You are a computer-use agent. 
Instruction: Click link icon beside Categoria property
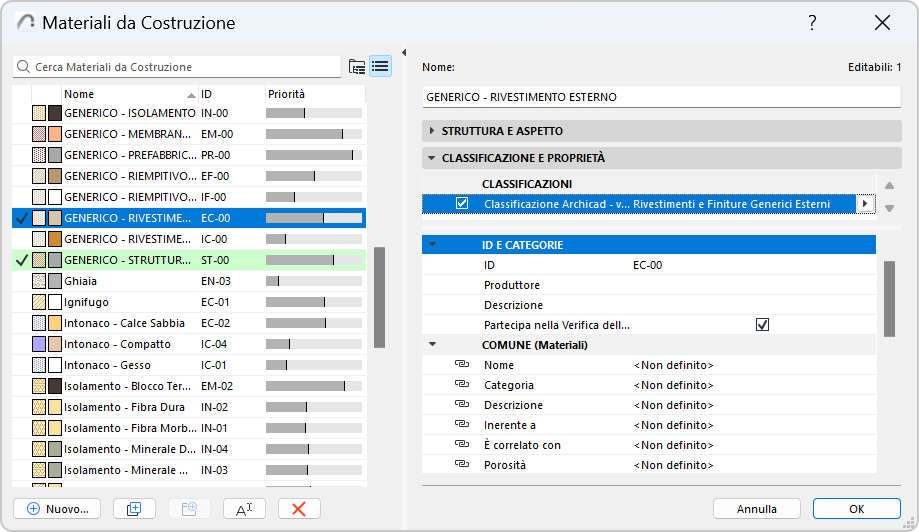pos(461,385)
